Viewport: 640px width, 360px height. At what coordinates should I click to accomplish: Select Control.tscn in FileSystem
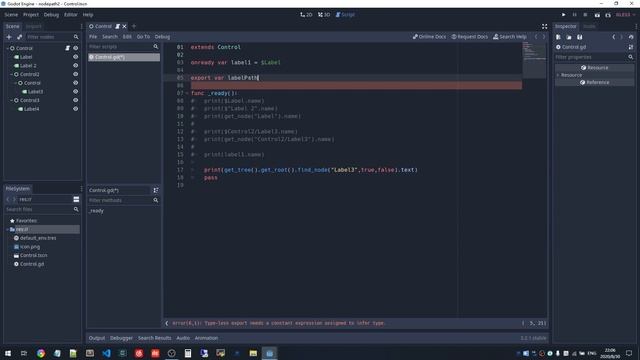point(33,256)
